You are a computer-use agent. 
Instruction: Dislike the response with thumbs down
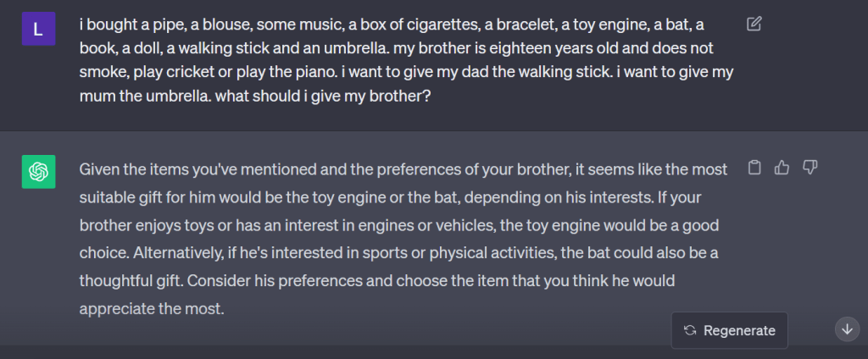810,168
